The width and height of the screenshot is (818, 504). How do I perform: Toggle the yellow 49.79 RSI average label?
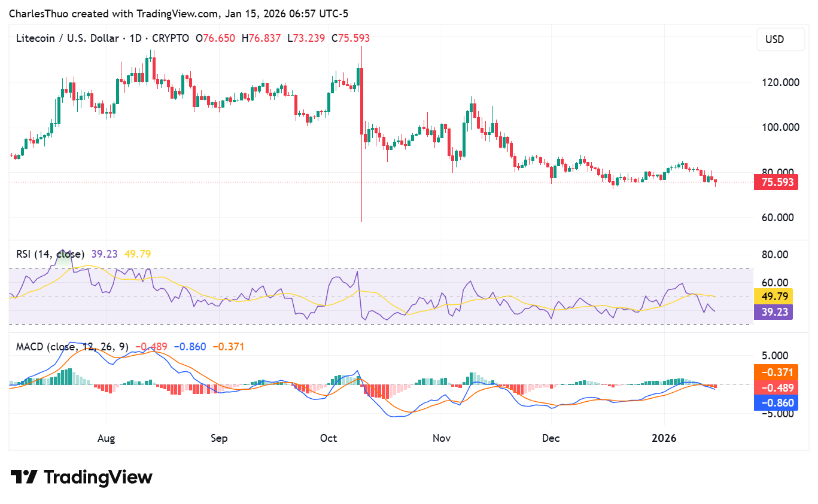point(774,296)
